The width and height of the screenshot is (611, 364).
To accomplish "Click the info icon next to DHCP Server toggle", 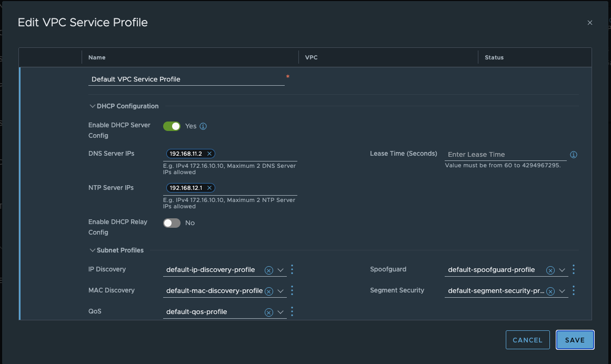I will (x=204, y=126).
